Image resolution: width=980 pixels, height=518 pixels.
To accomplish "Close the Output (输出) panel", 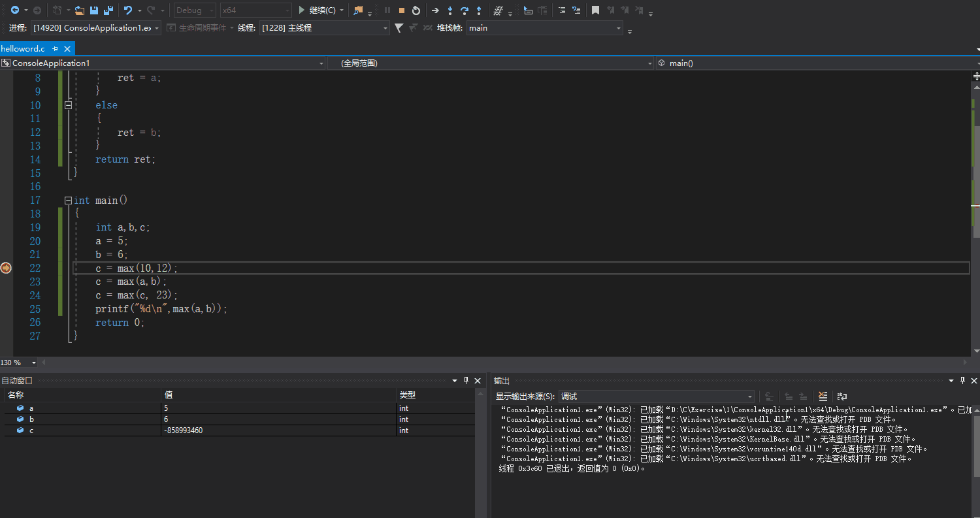I will pyautogui.click(x=974, y=381).
